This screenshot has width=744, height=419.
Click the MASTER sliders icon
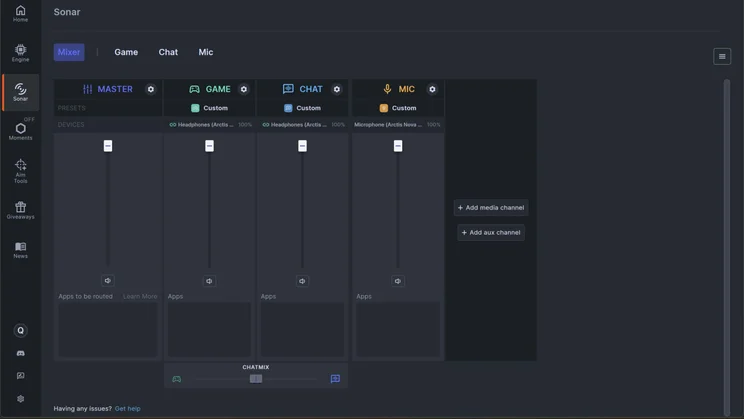click(x=87, y=89)
